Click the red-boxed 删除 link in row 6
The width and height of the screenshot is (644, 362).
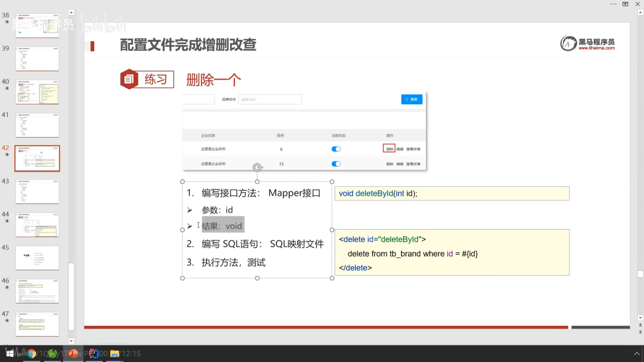pyautogui.click(x=389, y=149)
